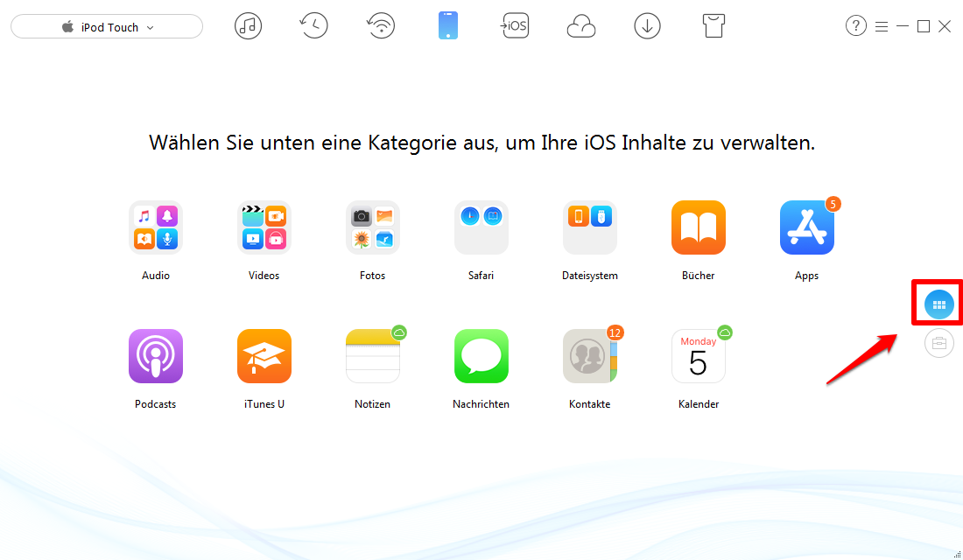This screenshot has width=963, height=560.
Task: Select the device manager phone icon
Action: [x=447, y=25]
